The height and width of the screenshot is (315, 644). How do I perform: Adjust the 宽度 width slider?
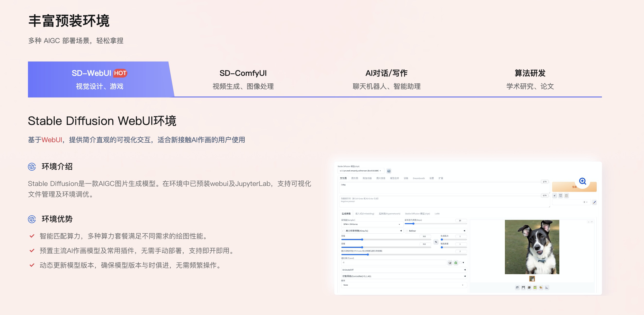point(386,240)
